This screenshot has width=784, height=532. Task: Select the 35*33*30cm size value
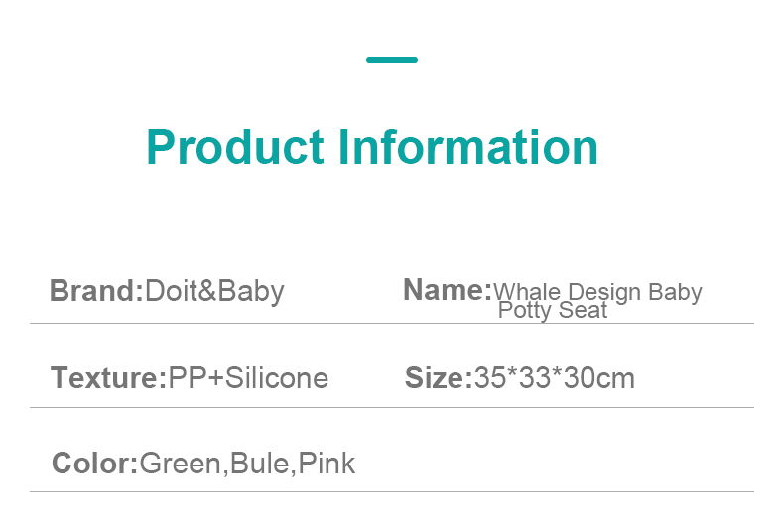point(554,378)
